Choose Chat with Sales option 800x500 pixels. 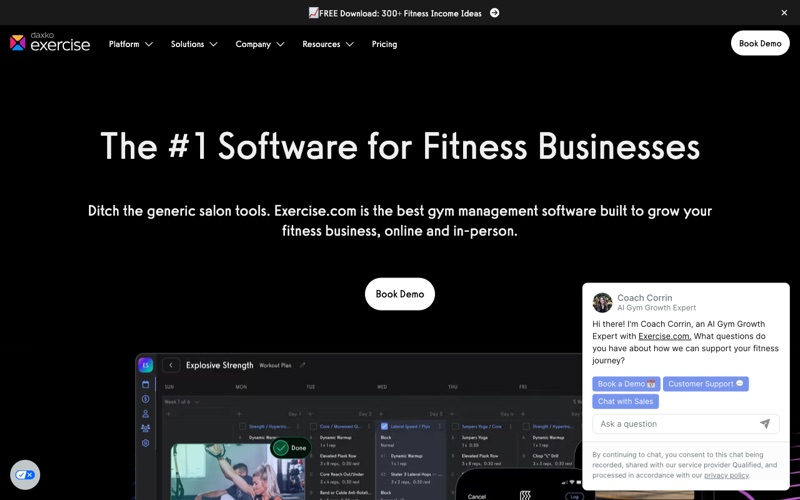[x=626, y=401]
